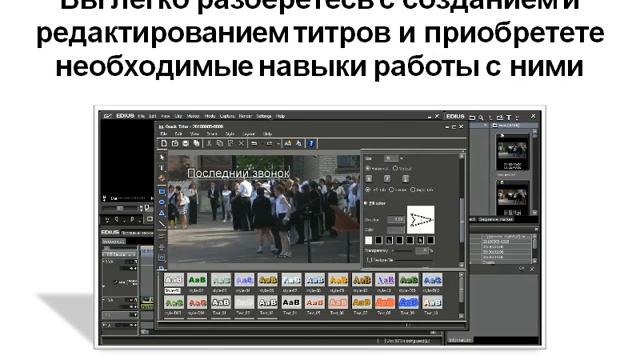Click Cut scissors icon in Quick Titler toolbar
The height and width of the screenshot is (360, 640).
tap(209, 144)
